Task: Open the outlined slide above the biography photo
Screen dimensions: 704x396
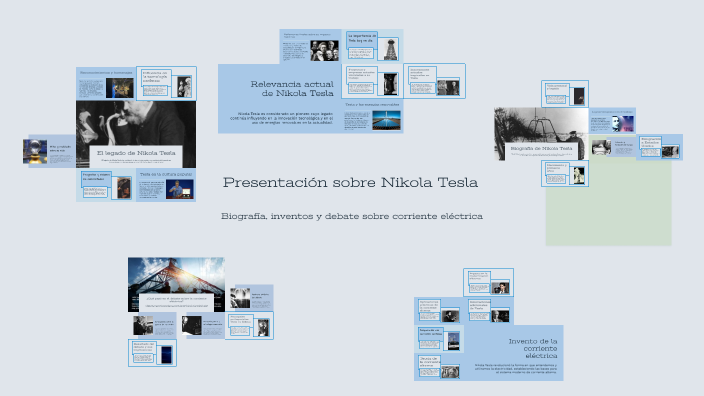Action: [565, 93]
